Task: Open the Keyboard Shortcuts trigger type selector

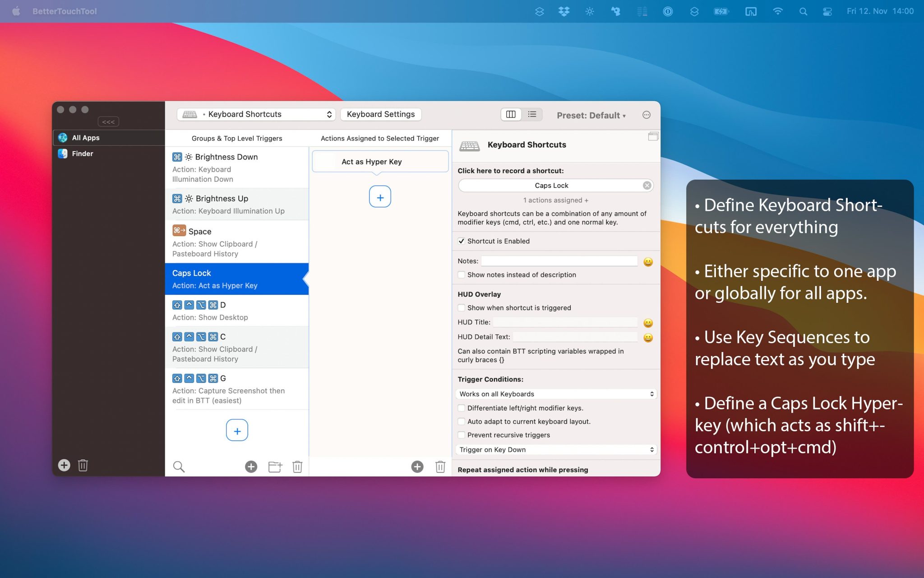Action: coord(255,114)
